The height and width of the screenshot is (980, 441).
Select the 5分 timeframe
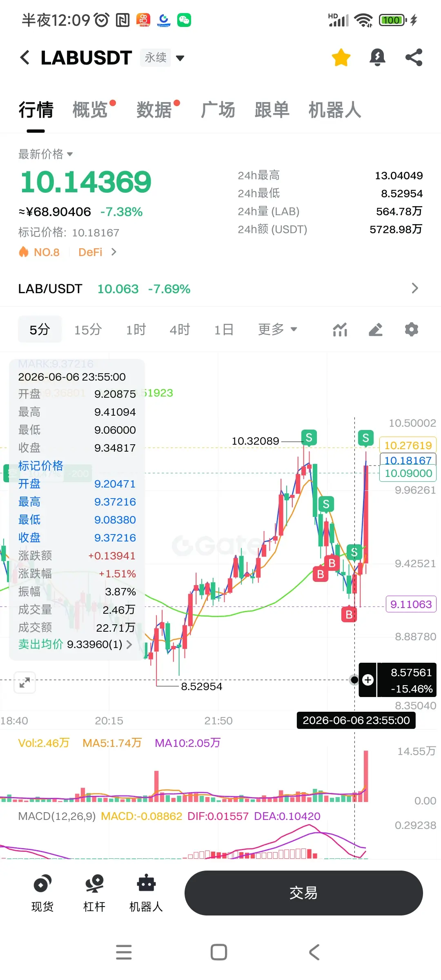[x=40, y=330]
